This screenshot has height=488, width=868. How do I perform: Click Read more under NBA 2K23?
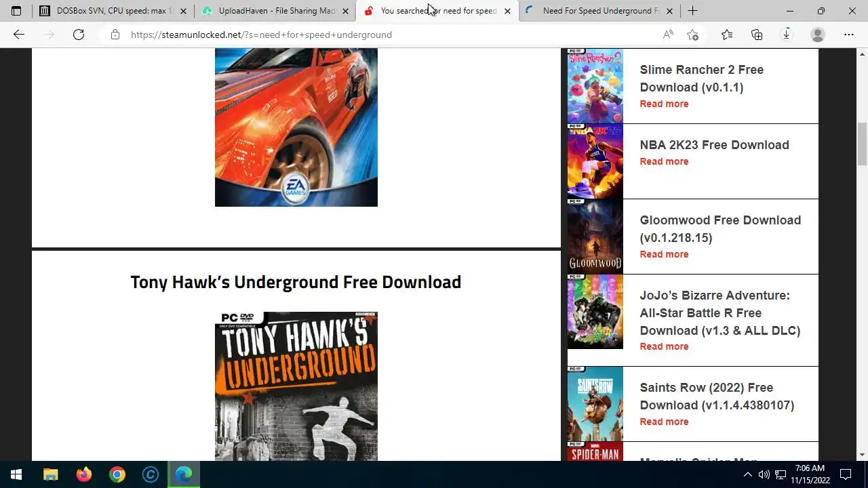point(664,161)
